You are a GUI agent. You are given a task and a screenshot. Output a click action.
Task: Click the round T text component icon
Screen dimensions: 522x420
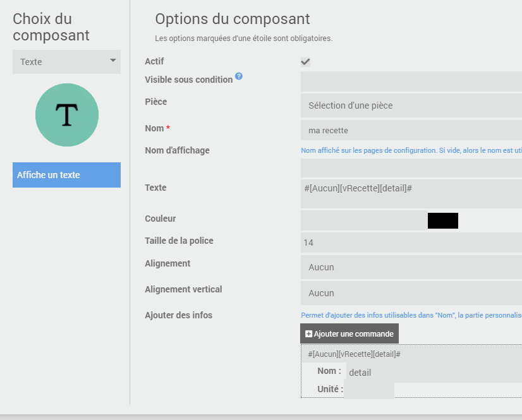66,115
